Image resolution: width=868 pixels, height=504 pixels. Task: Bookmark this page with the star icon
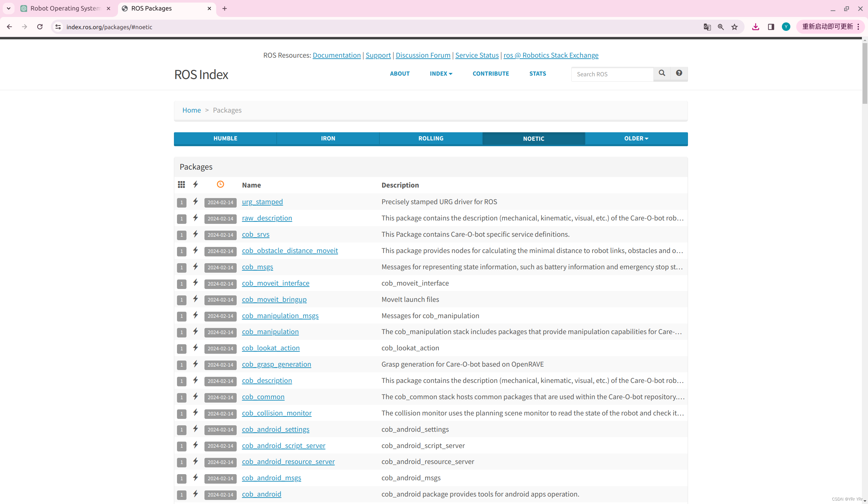[734, 27]
